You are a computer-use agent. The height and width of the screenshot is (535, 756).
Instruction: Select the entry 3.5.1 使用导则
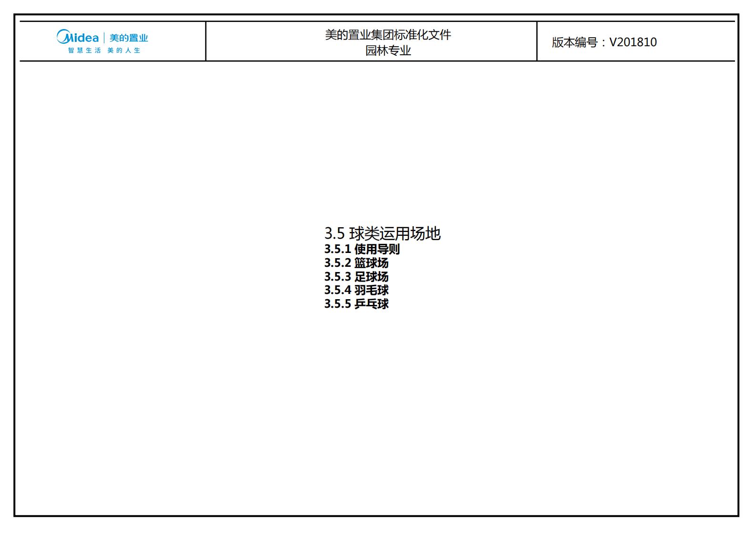pyautogui.click(x=362, y=249)
